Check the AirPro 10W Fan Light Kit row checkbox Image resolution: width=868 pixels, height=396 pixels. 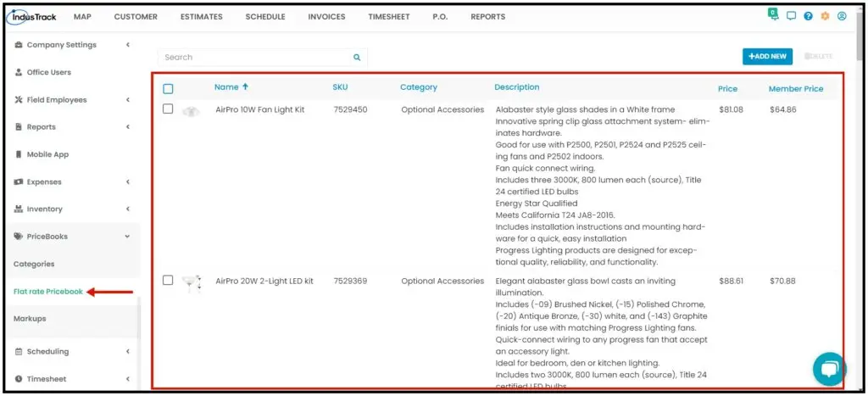(x=168, y=109)
